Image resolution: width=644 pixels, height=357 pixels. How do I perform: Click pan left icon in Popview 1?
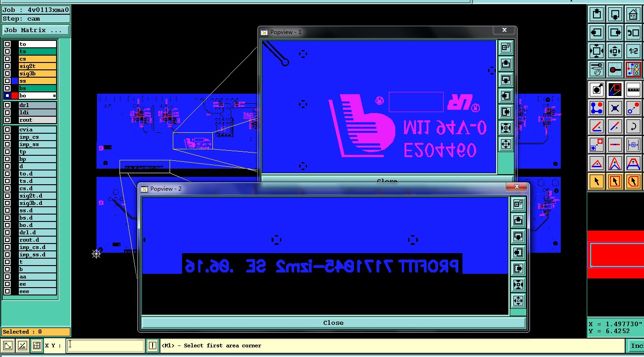click(x=506, y=96)
